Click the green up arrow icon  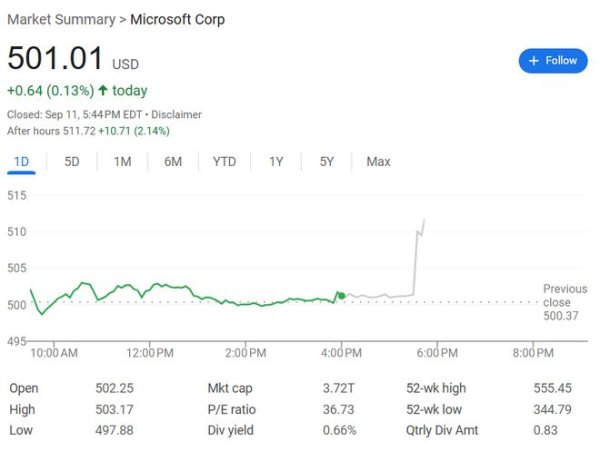102,91
